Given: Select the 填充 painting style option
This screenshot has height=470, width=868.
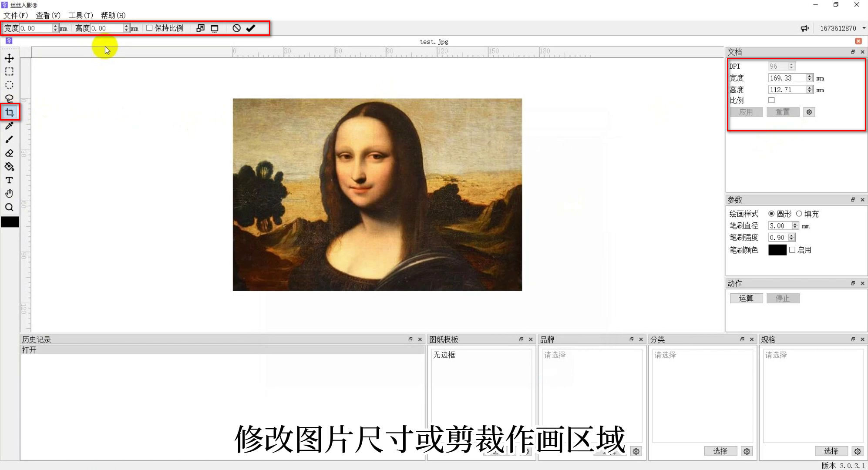Looking at the screenshot, I should point(800,214).
